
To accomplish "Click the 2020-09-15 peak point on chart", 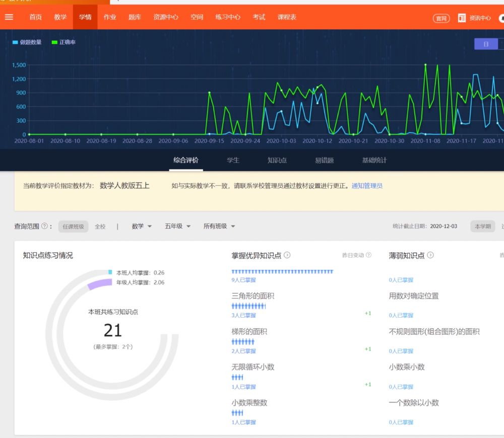I will click(209, 93).
